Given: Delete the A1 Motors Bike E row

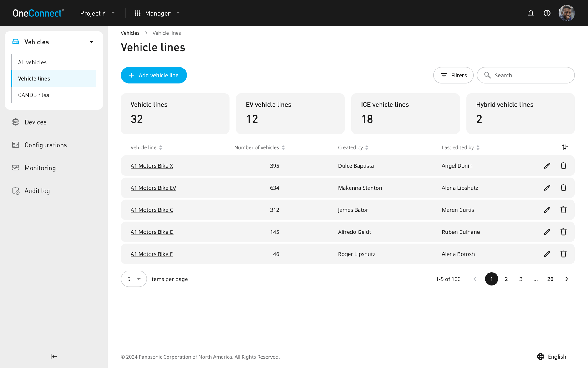Looking at the screenshot, I should click(x=563, y=254).
